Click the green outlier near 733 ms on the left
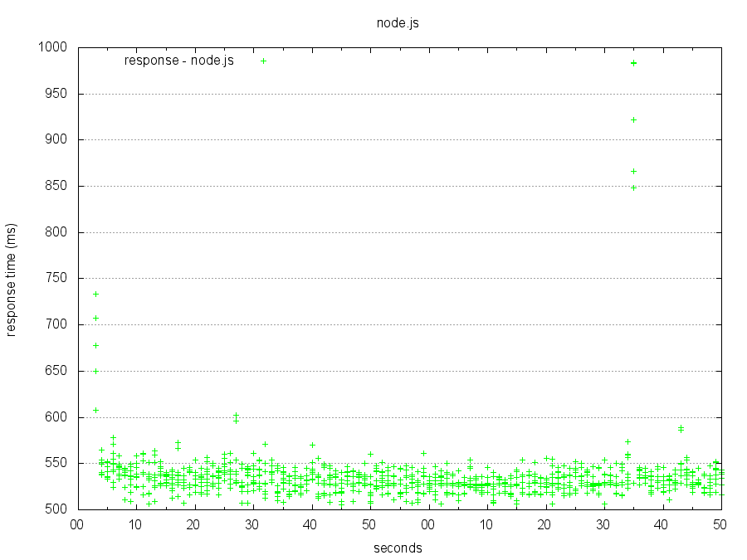The height and width of the screenshot is (560, 747). [95, 294]
